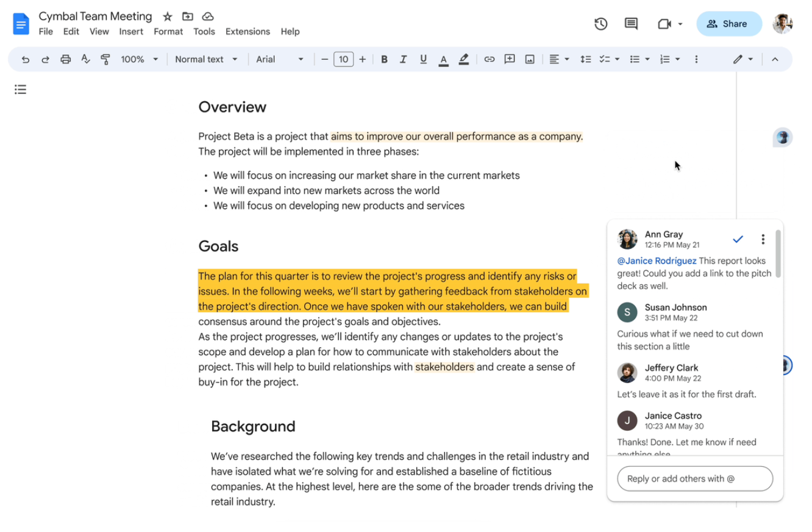Add a comment from the toolbar

coord(510,59)
